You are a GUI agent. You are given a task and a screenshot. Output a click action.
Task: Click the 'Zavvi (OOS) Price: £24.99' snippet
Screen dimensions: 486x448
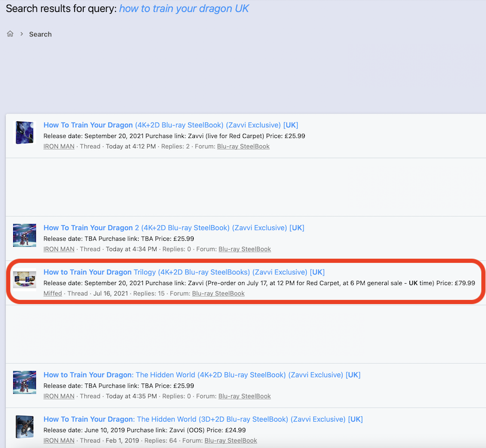(x=207, y=430)
